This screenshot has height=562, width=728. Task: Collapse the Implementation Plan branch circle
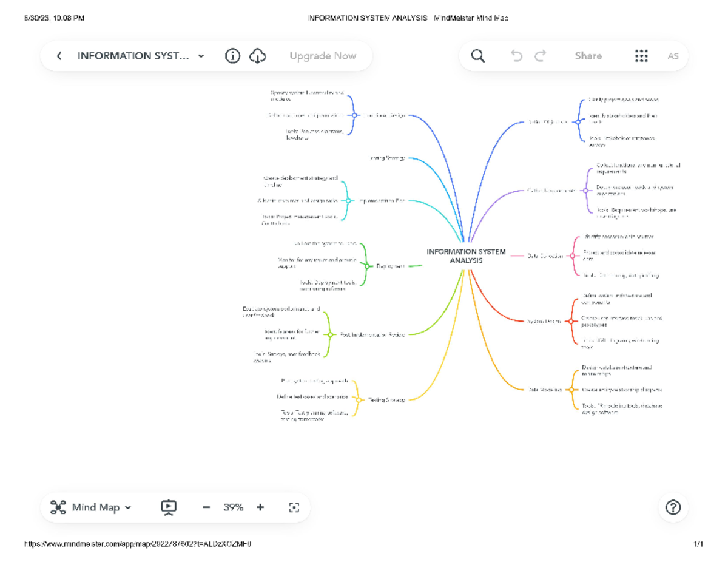tap(349, 200)
